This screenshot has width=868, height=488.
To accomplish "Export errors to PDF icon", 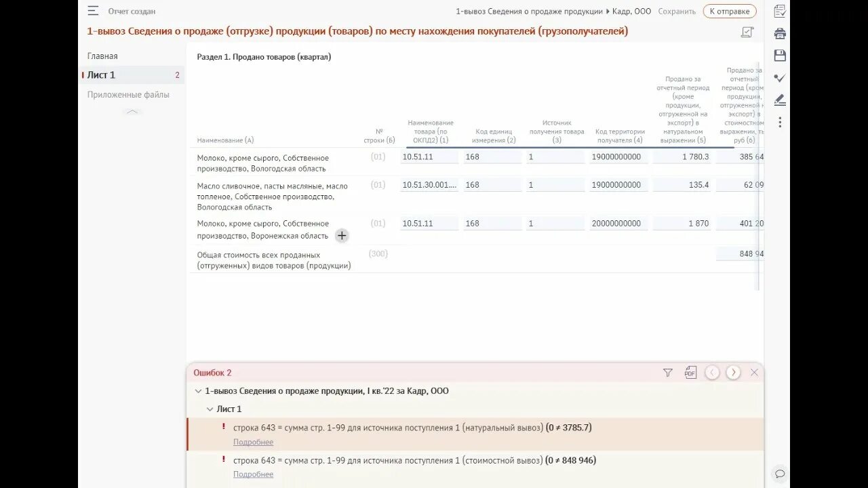I will (x=690, y=372).
